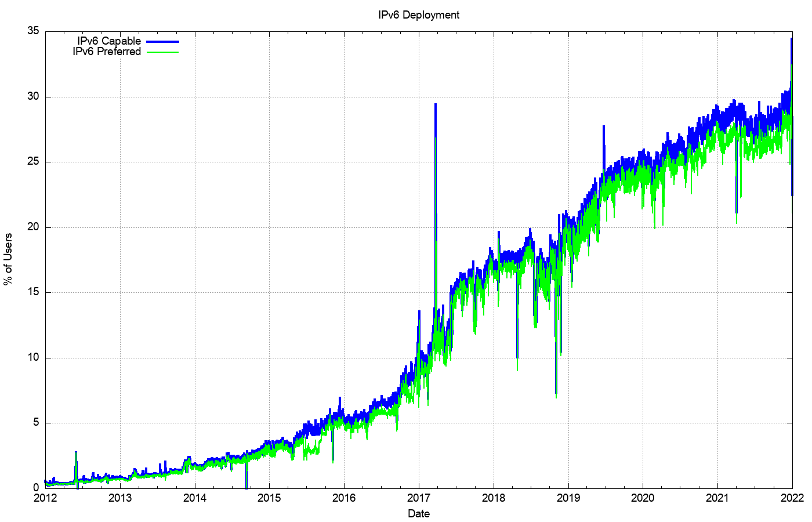Click the small spike in mid-2012
Image resolution: width=812 pixels, height=522 pixels.
[x=76, y=452]
